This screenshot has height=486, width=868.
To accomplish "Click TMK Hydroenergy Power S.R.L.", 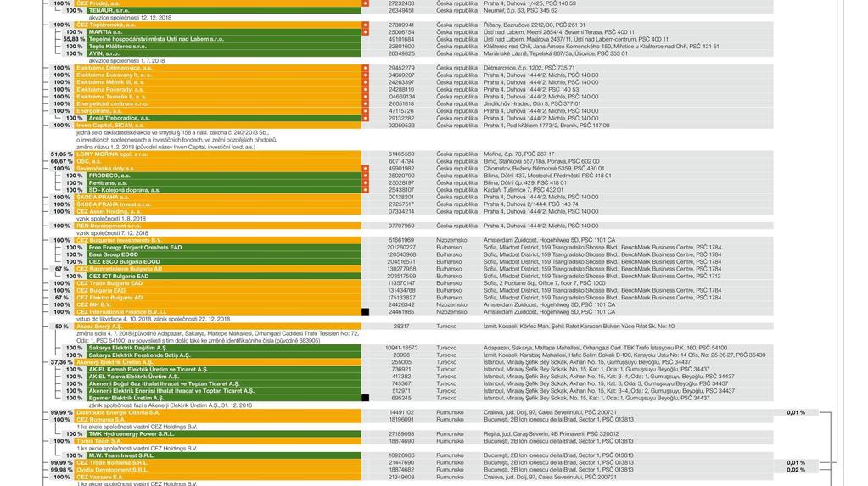I will pyautogui.click(x=224, y=434).
